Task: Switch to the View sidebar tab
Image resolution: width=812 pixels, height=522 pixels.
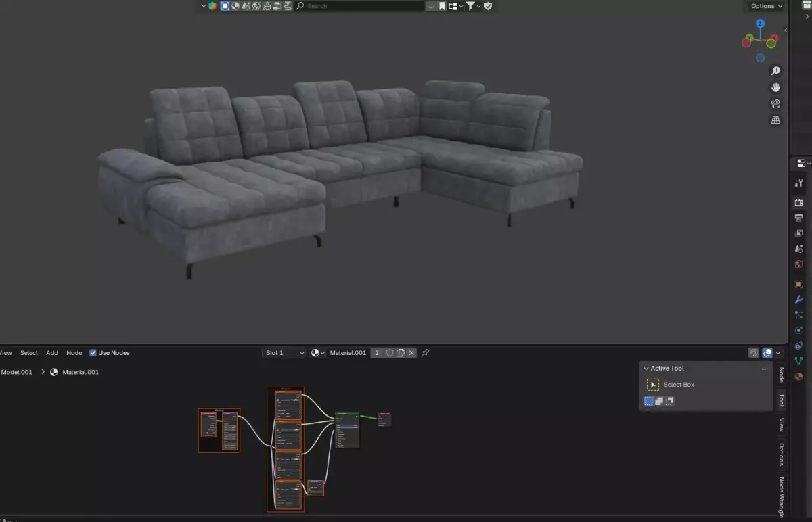Action: click(781, 425)
